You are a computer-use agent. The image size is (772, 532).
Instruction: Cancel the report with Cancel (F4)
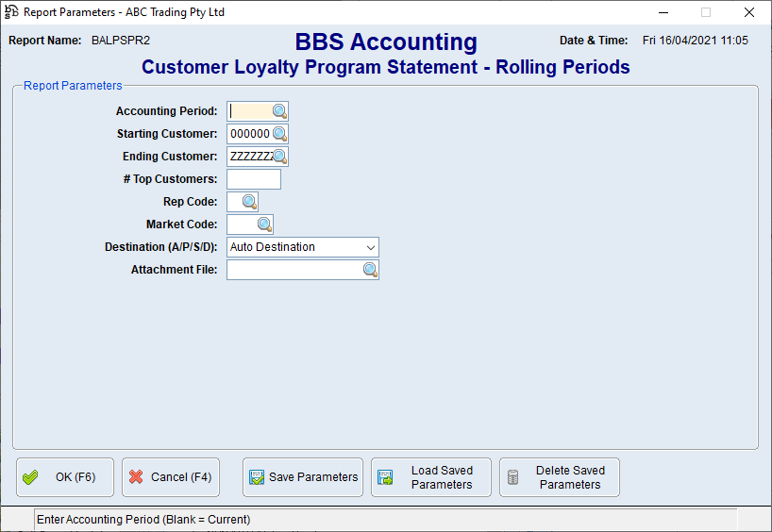tap(171, 477)
